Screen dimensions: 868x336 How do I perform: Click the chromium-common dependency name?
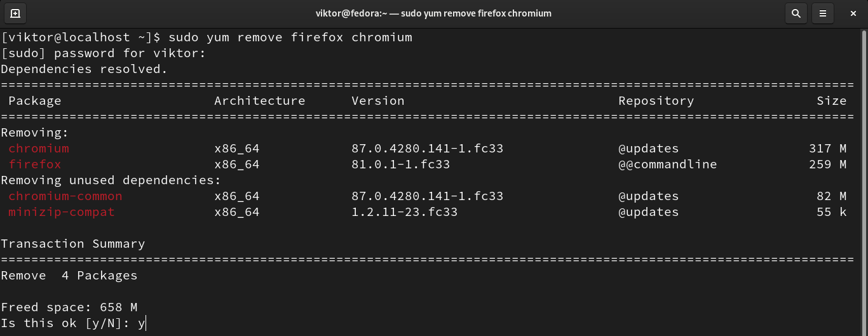pos(65,196)
